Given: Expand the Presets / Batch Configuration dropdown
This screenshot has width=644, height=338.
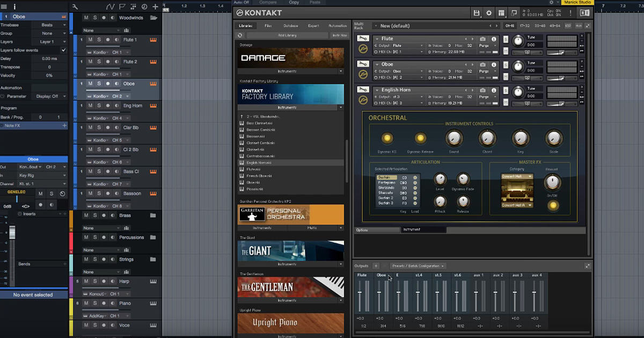Looking at the screenshot, I should [x=418, y=266].
